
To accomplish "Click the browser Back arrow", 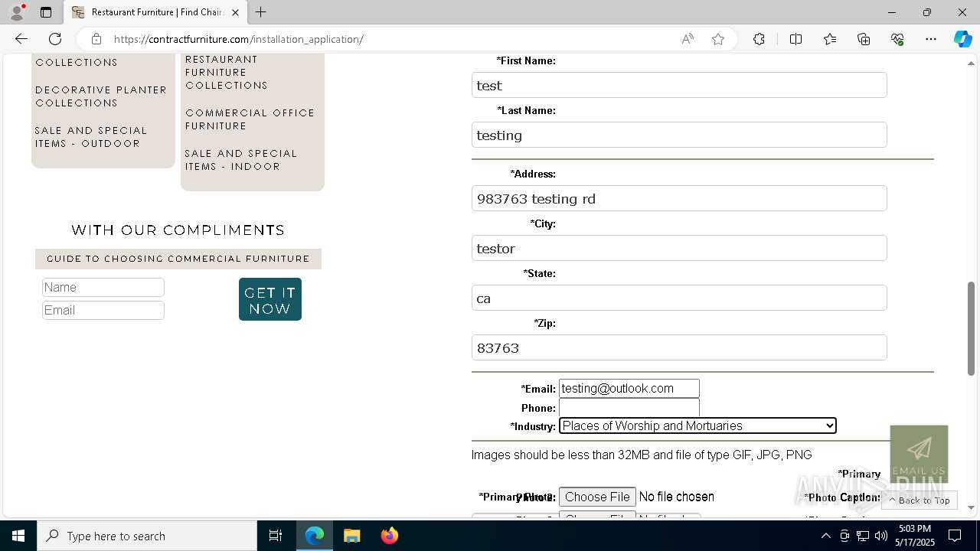I will 21,39.
